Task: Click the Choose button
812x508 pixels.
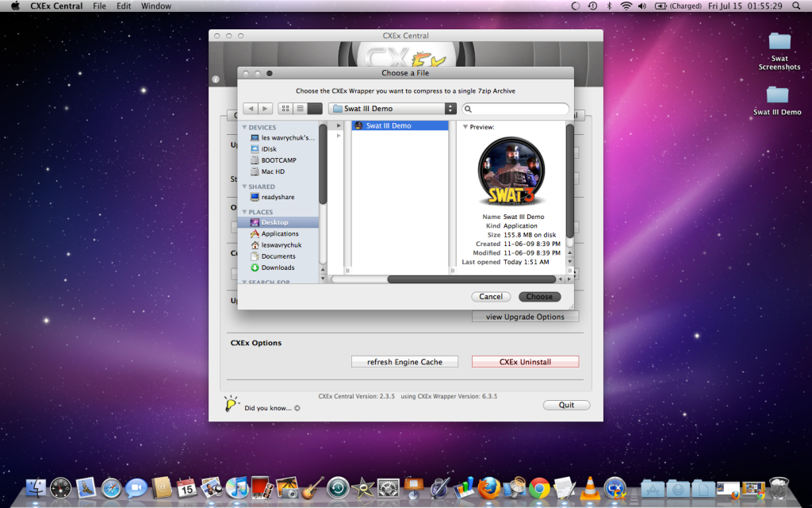Action: (539, 297)
